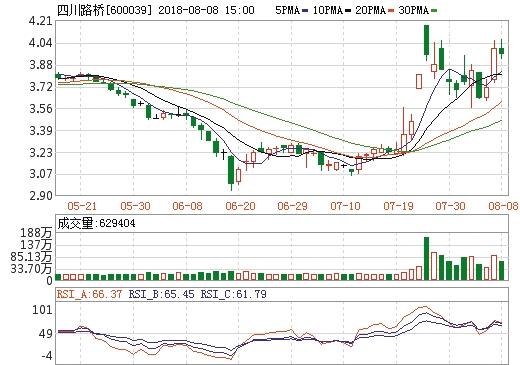Click the 5PMA legend color marker
Screen dimensions: 520x365
(x=305, y=11)
